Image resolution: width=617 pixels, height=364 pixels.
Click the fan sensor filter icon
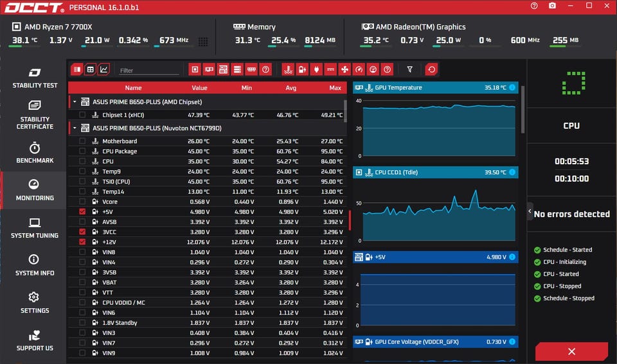(344, 69)
